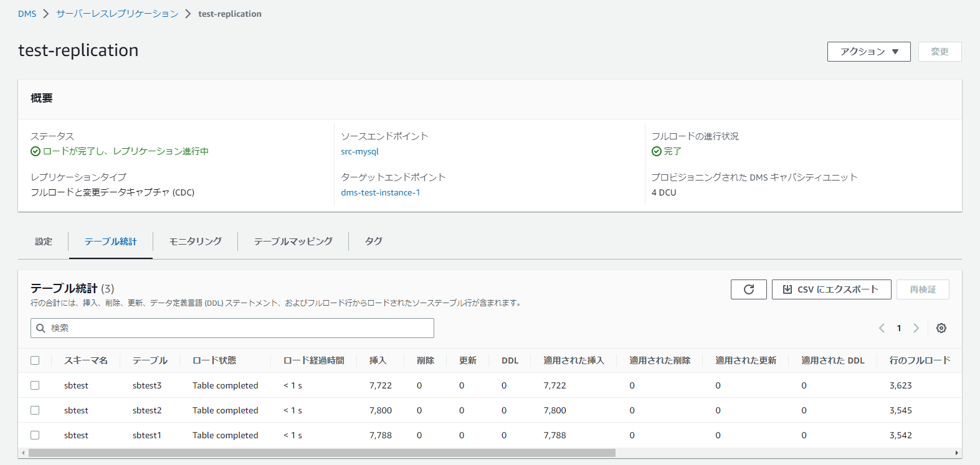Open the タグ tab
This screenshot has width=980, height=465.
coord(373,242)
